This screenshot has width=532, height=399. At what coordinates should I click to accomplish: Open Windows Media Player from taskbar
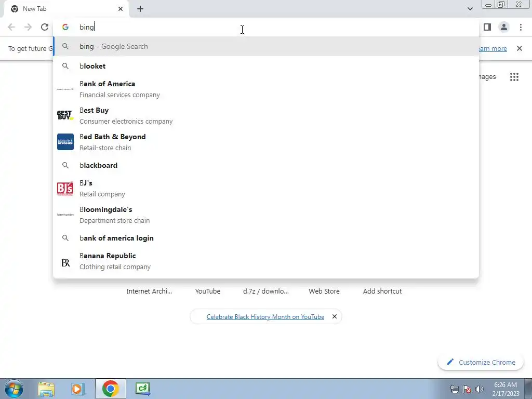point(78,389)
